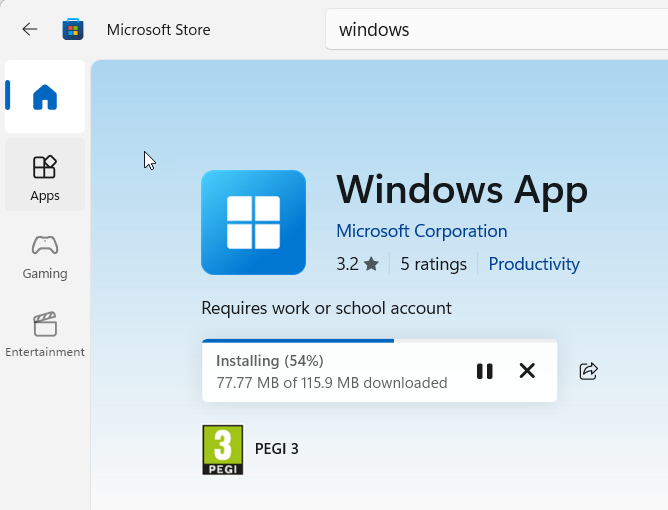Click the 3.2 star rating
The height and width of the screenshot is (510, 668).
[x=357, y=264]
